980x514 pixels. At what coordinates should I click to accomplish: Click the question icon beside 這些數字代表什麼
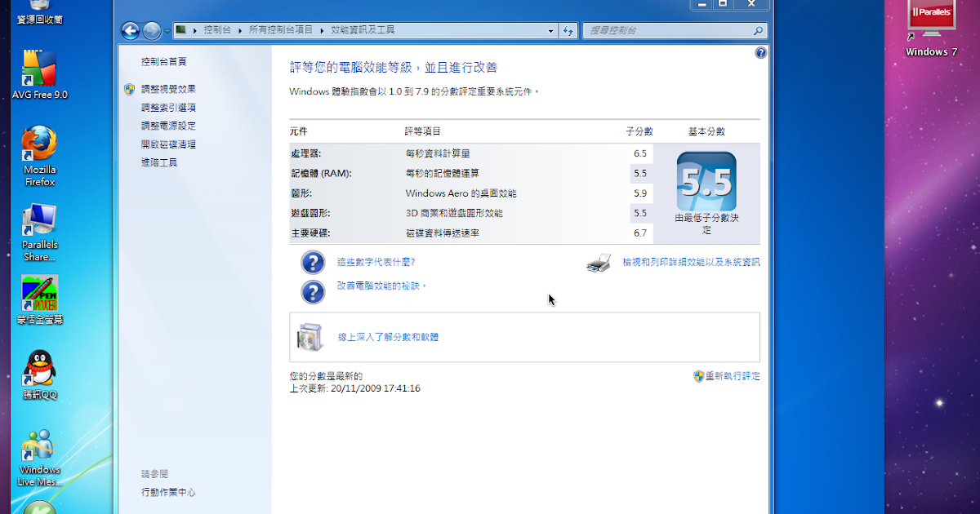coord(313,262)
